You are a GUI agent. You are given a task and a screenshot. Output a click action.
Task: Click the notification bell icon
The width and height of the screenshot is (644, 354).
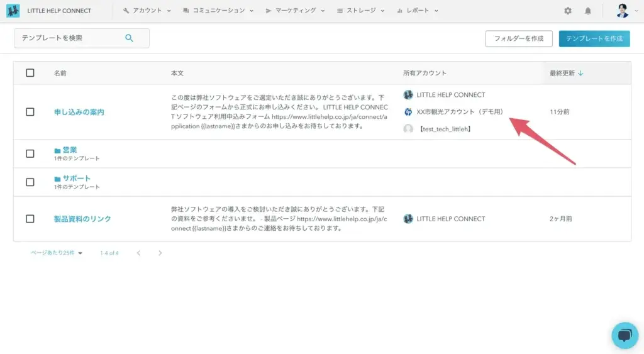588,11
